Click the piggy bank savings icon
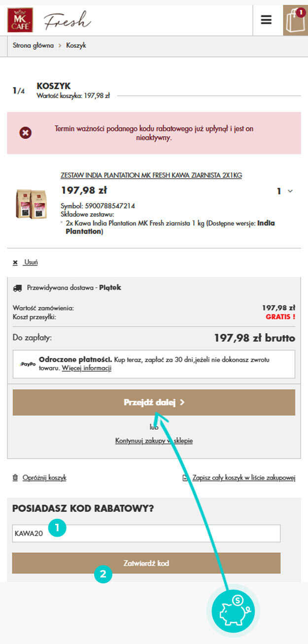 coord(233,611)
